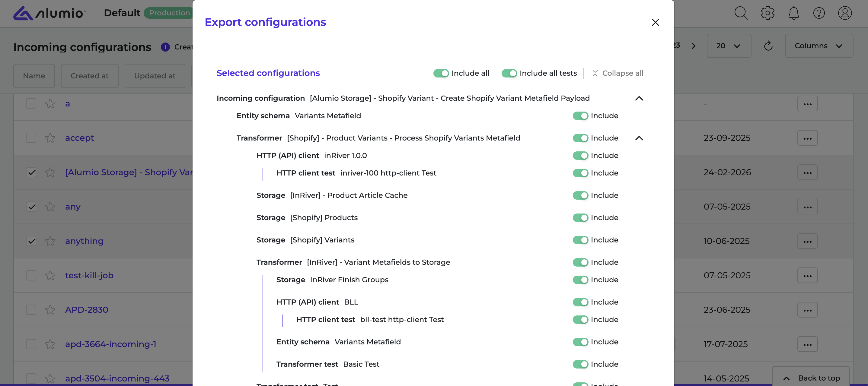Open the user profile icon
The height and width of the screenshot is (386, 868).
coord(844,13)
